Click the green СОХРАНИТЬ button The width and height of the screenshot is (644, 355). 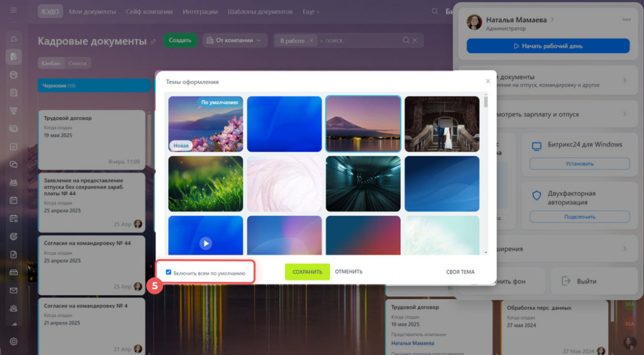click(307, 272)
